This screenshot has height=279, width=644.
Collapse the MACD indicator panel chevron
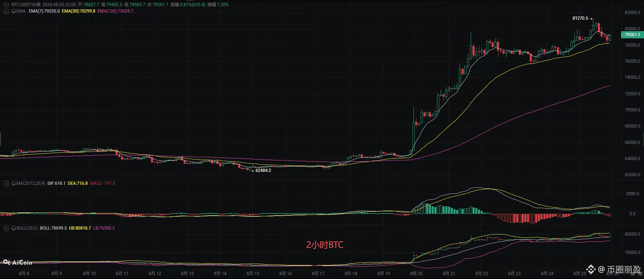[x=6, y=183]
